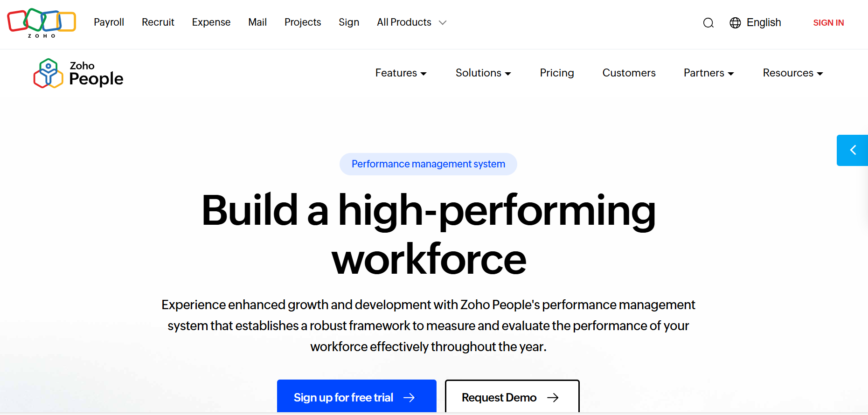
Task: Click the Zoho People logo
Action: tap(78, 73)
